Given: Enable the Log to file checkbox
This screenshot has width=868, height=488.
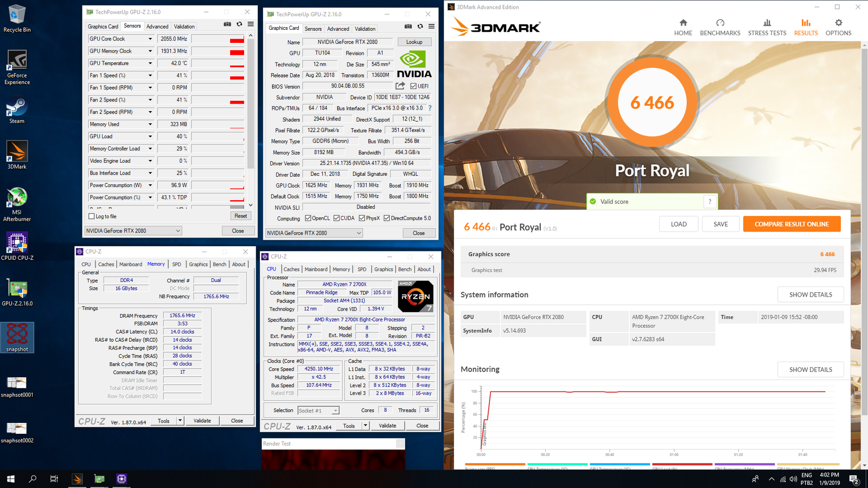Looking at the screenshot, I should tap(92, 216).
